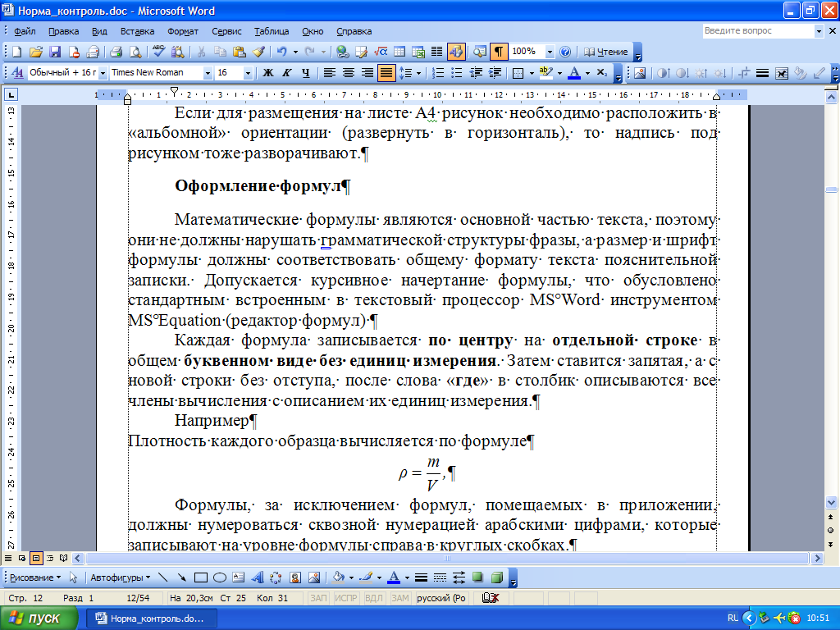Image resolution: width=840 pixels, height=630 pixels.
Task: Undo the last action
Action: point(281,52)
